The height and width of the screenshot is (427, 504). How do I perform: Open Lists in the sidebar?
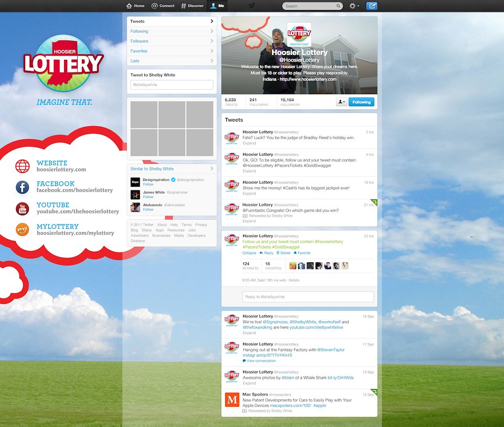coord(172,61)
